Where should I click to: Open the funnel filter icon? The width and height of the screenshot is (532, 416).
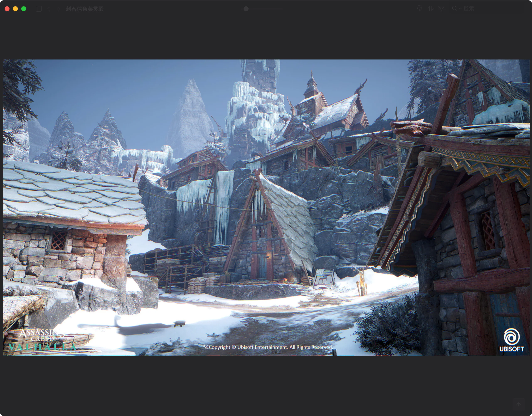pyautogui.click(x=441, y=9)
